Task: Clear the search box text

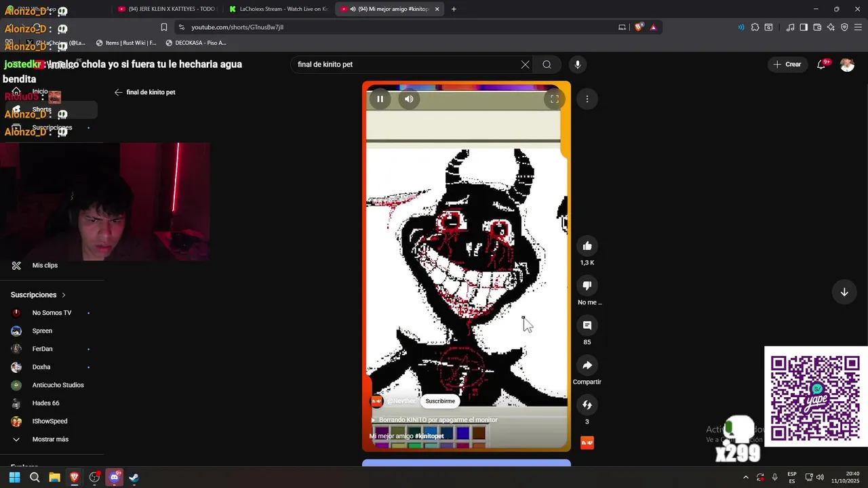Action: (x=525, y=64)
